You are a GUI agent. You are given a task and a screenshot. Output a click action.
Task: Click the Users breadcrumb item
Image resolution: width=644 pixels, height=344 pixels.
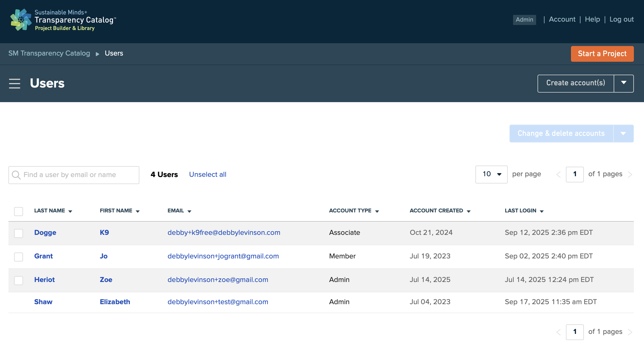pyautogui.click(x=114, y=53)
